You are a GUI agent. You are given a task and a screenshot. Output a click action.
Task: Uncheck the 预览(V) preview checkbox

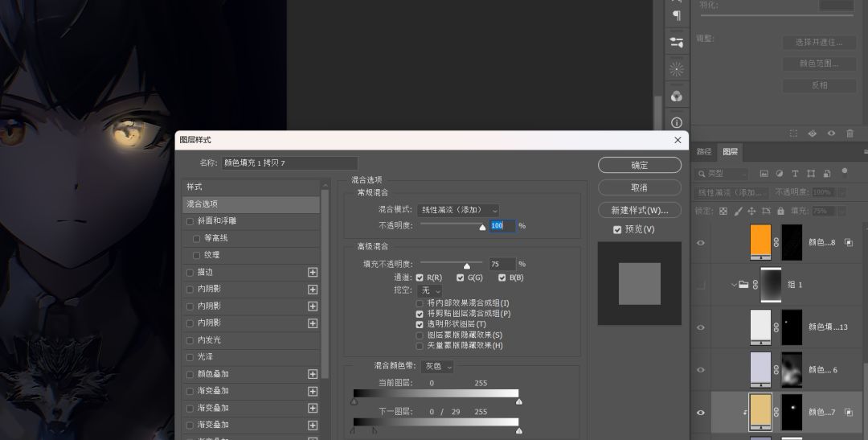coord(617,229)
